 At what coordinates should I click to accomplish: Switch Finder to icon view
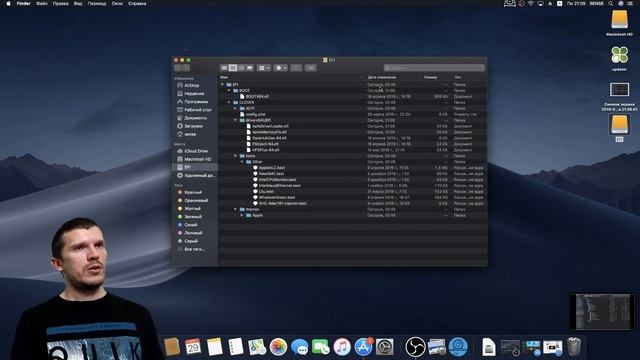click(224, 68)
